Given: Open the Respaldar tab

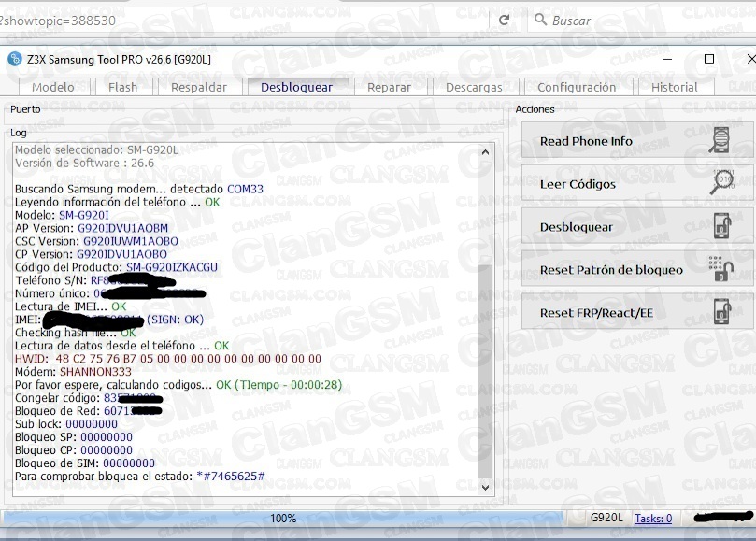Looking at the screenshot, I should (x=199, y=87).
